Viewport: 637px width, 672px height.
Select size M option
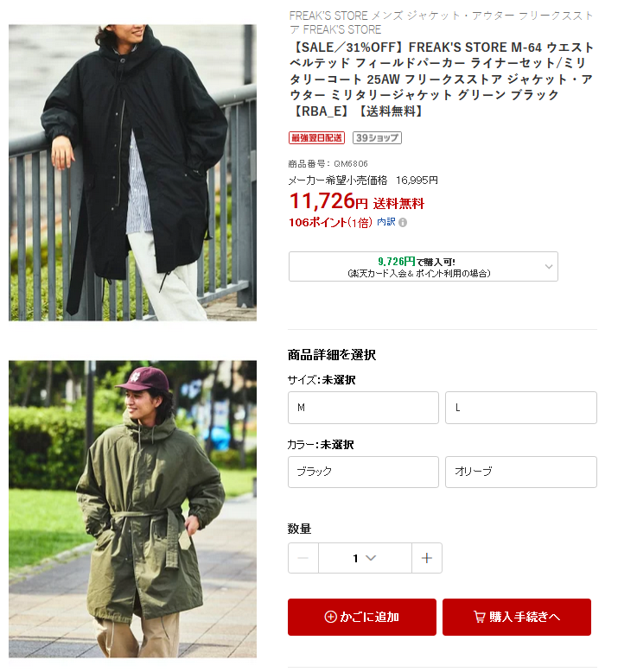(363, 408)
